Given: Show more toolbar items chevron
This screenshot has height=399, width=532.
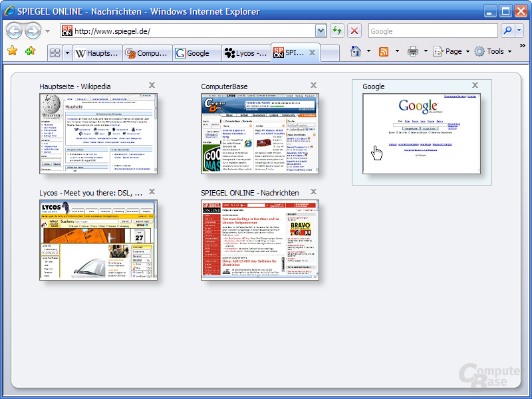Looking at the screenshot, I should (523, 45).
